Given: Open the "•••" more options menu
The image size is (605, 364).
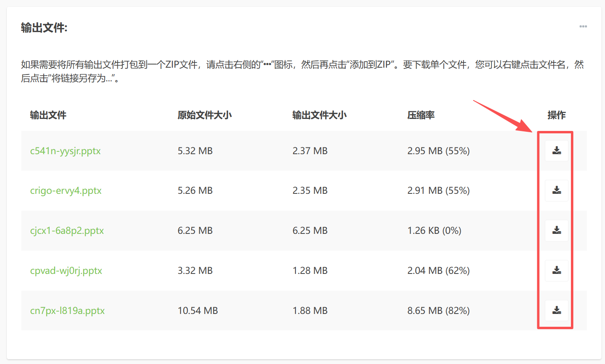Looking at the screenshot, I should tap(583, 26).
